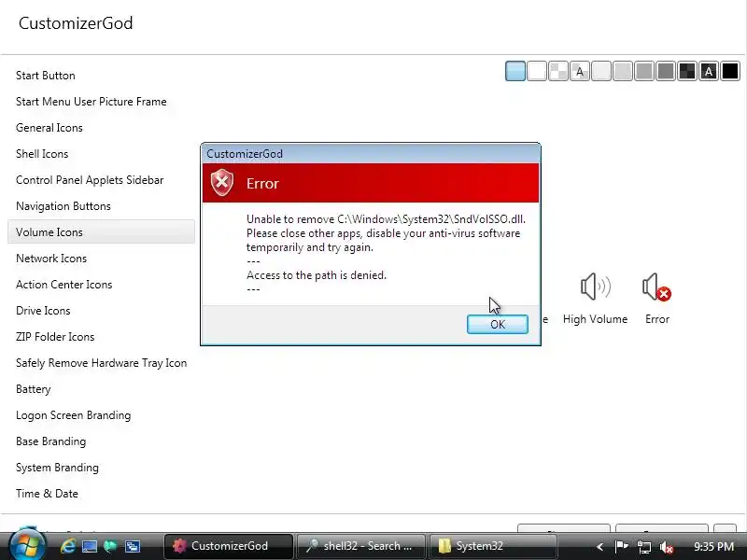Open the green Quick Launch icon
Viewport: 747px width, 560px height.
[x=110, y=546]
